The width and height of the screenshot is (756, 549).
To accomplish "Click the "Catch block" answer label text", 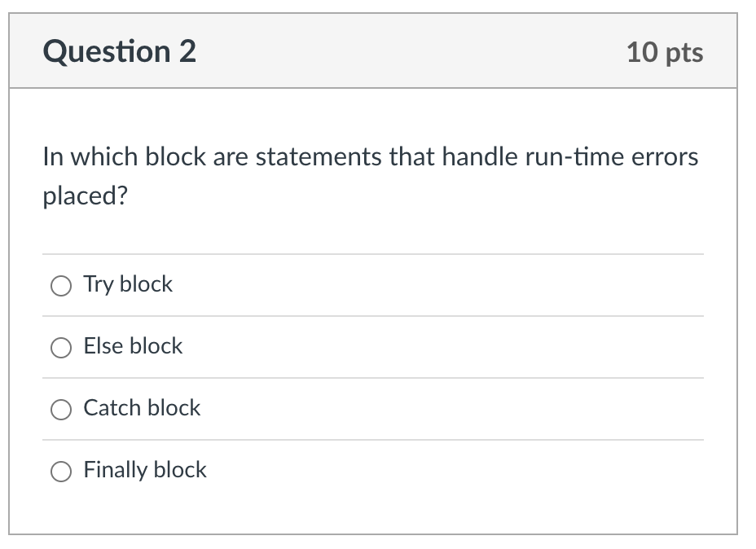I will 142,408.
